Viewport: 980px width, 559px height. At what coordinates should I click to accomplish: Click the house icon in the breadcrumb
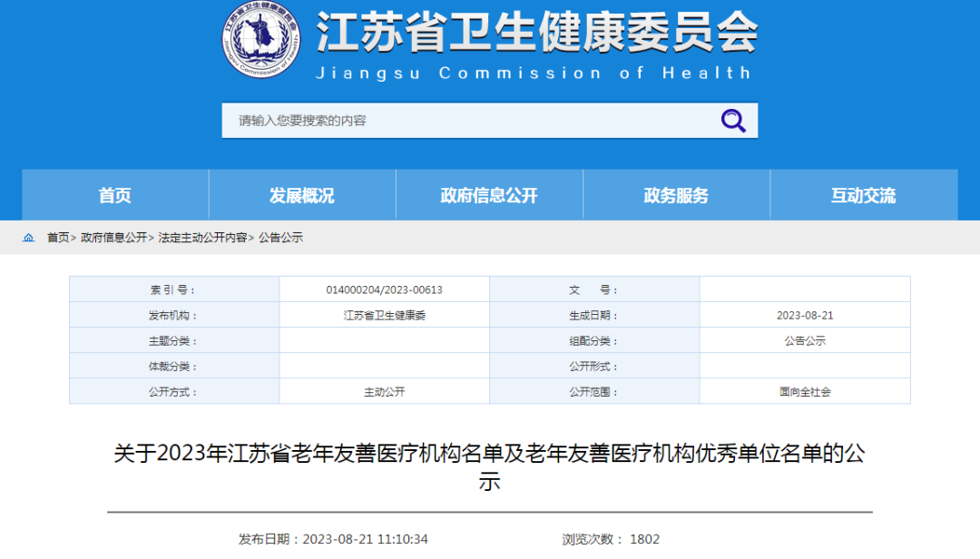pyautogui.click(x=29, y=238)
